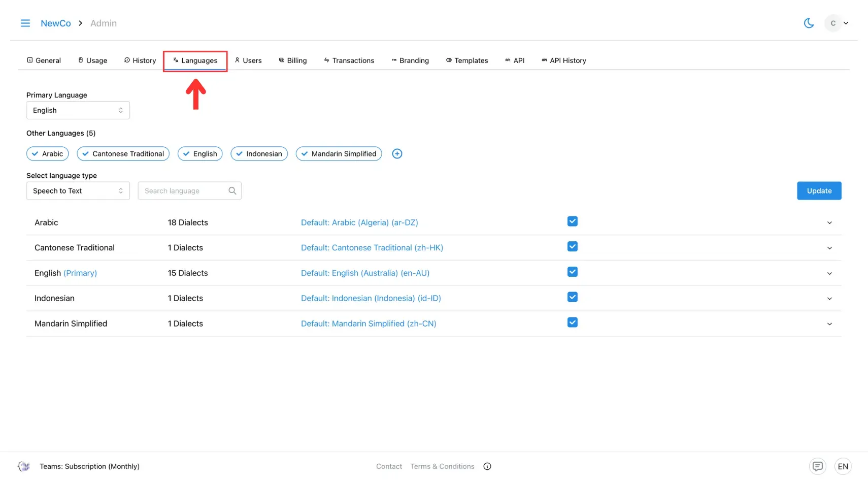The width and height of the screenshot is (868, 480).
Task: Uncheck the English (Primary) row checkbox
Action: tap(573, 272)
